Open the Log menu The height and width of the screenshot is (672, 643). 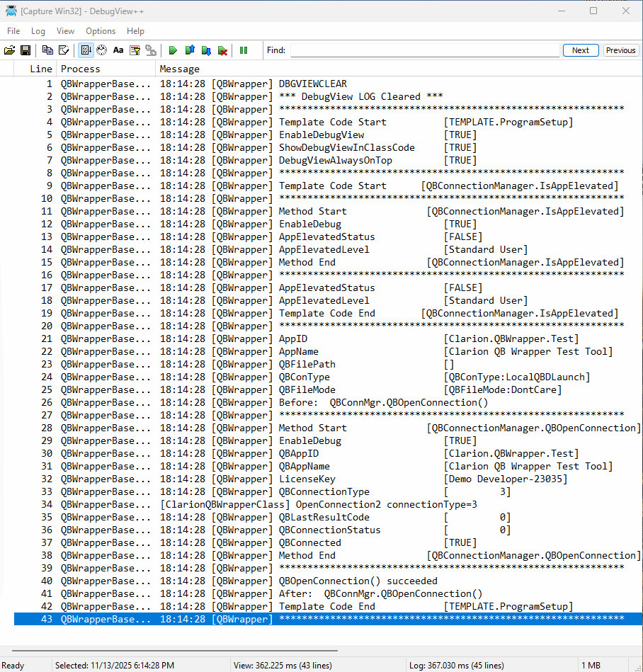pyautogui.click(x=38, y=31)
